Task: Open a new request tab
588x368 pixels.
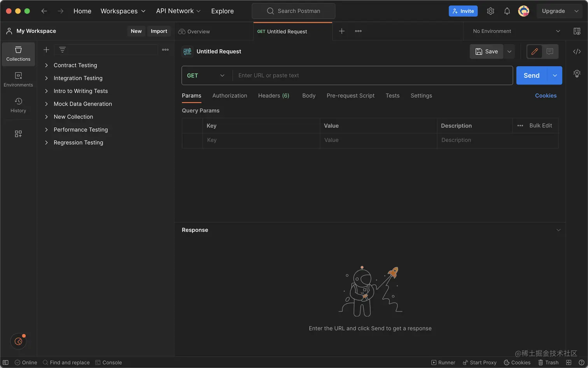Action: coord(342,31)
